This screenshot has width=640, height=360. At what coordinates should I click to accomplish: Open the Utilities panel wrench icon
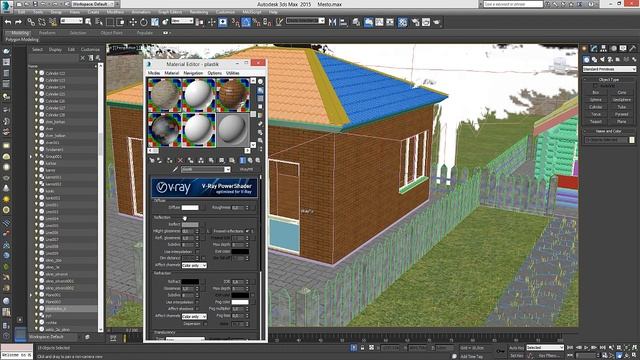pos(633,49)
